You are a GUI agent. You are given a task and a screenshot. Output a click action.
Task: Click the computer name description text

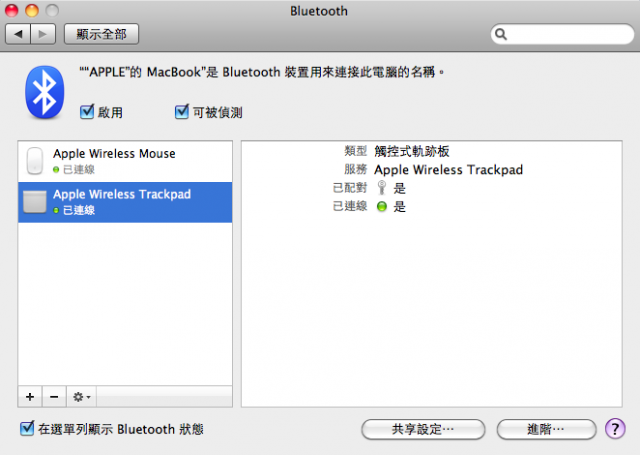pyautogui.click(x=261, y=72)
